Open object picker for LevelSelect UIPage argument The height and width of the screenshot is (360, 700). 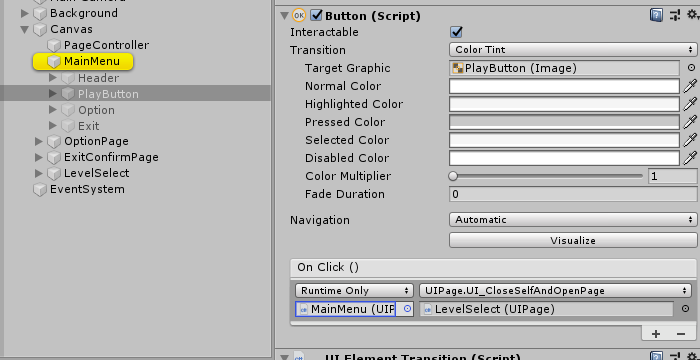coord(685,309)
